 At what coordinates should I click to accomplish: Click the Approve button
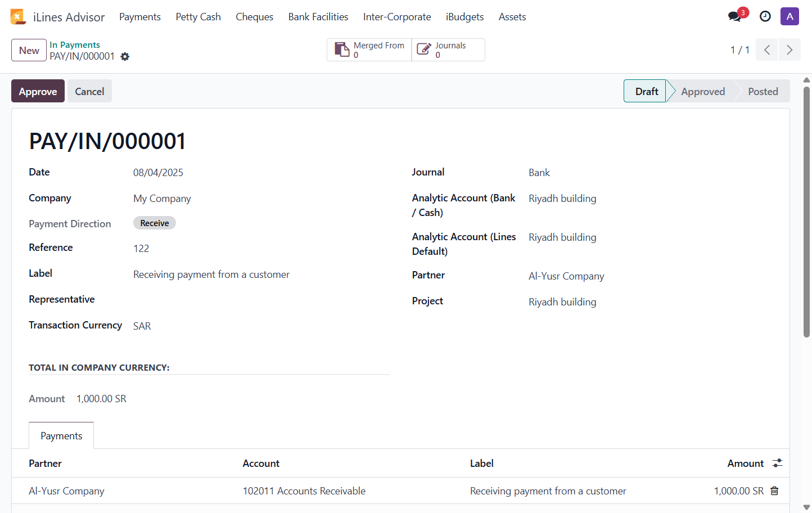coord(38,91)
